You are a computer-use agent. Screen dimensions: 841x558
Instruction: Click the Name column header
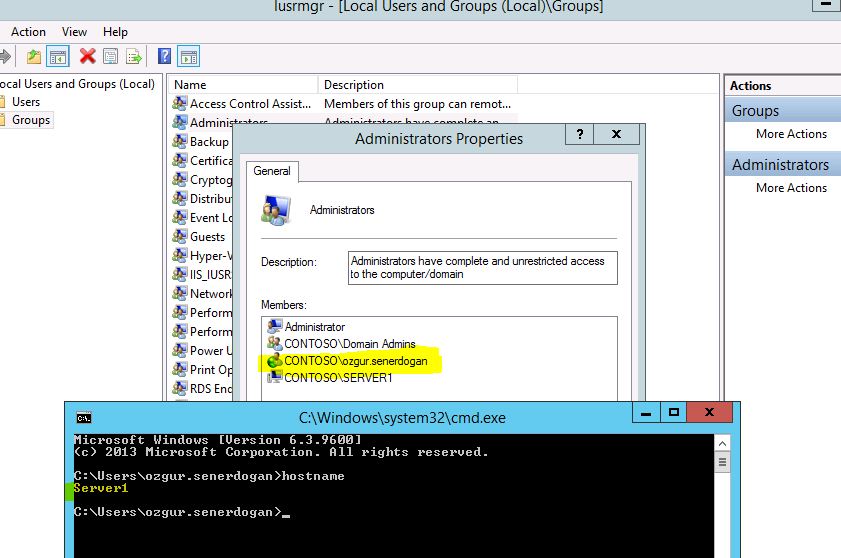tap(245, 85)
